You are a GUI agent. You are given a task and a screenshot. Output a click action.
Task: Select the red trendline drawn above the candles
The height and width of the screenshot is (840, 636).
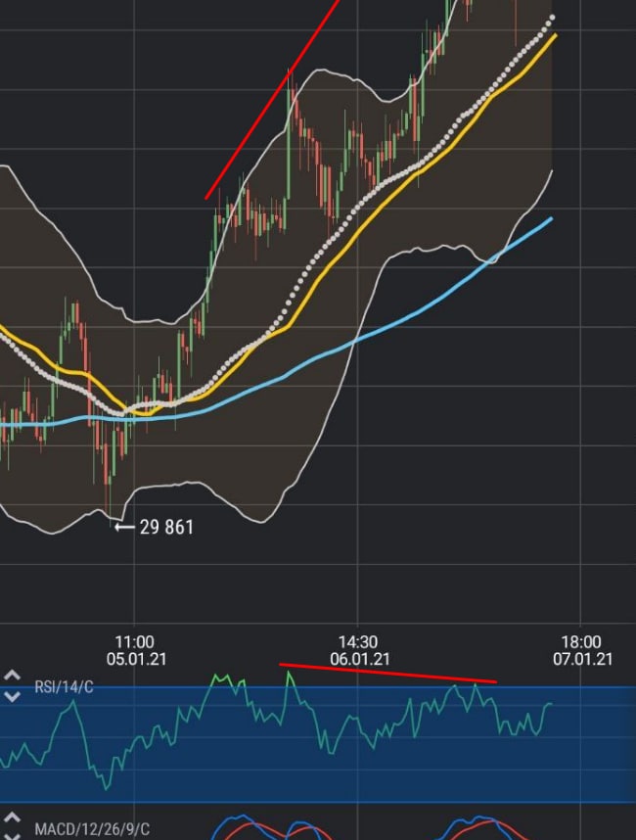(272, 100)
